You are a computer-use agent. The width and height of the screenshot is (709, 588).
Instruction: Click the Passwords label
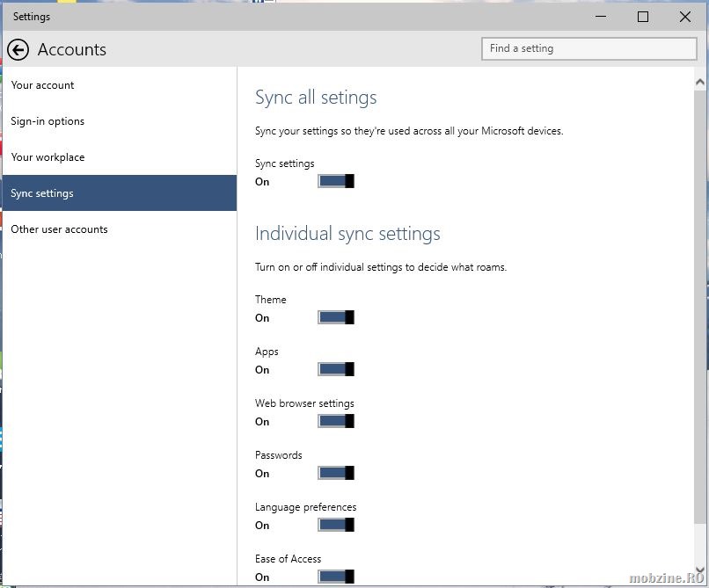point(279,455)
